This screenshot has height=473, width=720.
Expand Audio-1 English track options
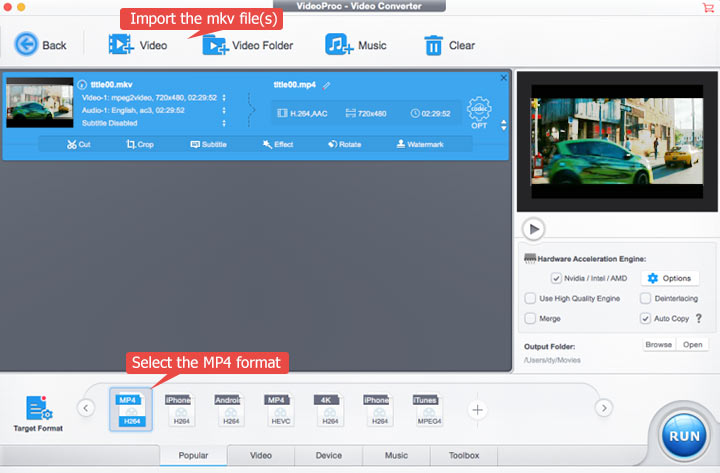pos(224,110)
